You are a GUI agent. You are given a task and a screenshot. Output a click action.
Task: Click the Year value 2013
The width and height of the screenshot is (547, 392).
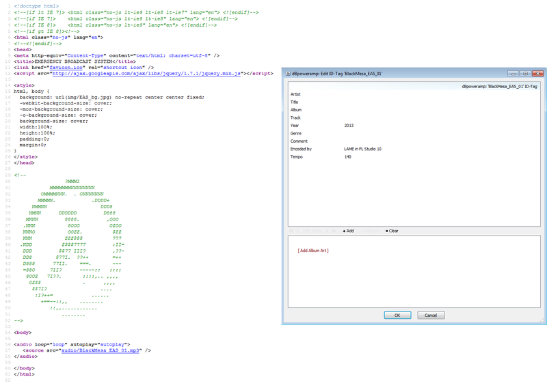pos(349,126)
